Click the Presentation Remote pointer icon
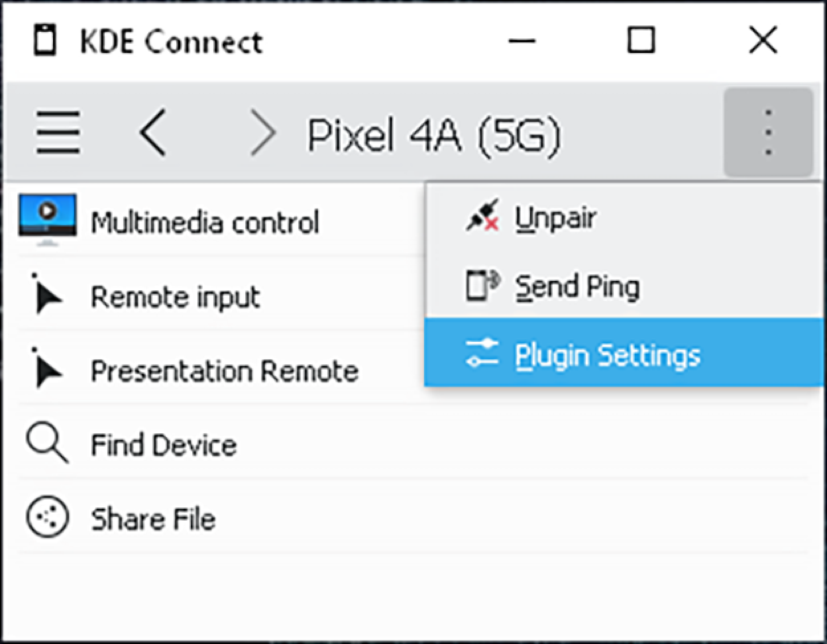 point(47,370)
